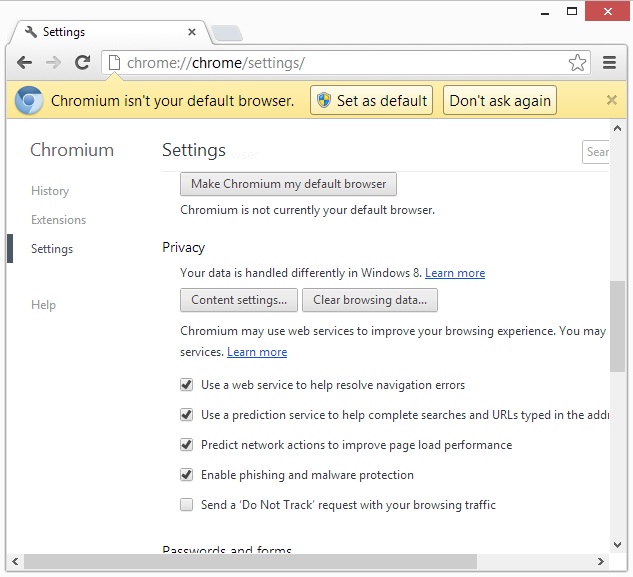The image size is (633, 577).
Task: Toggle phishing and malware protection
Action: [x=186, y=475]
